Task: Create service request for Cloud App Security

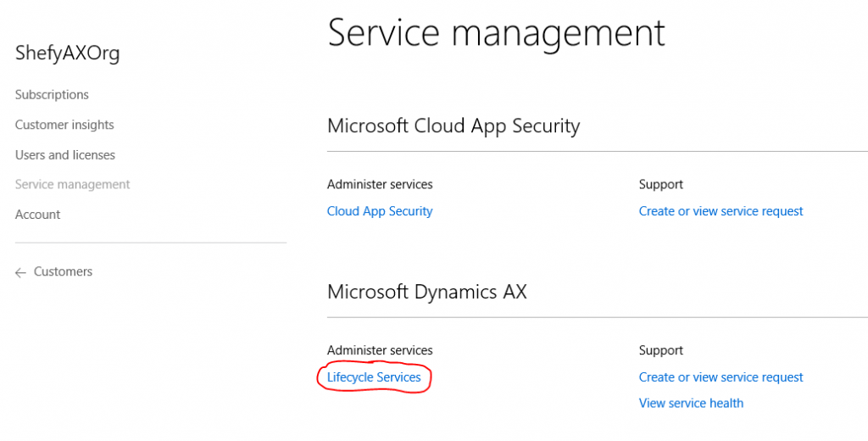Action: [721, 211]
